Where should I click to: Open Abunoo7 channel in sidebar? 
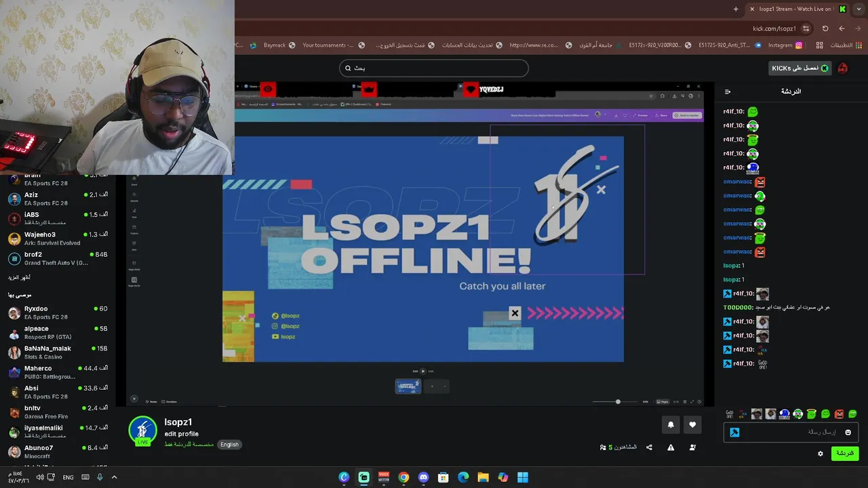click(58, 451)
